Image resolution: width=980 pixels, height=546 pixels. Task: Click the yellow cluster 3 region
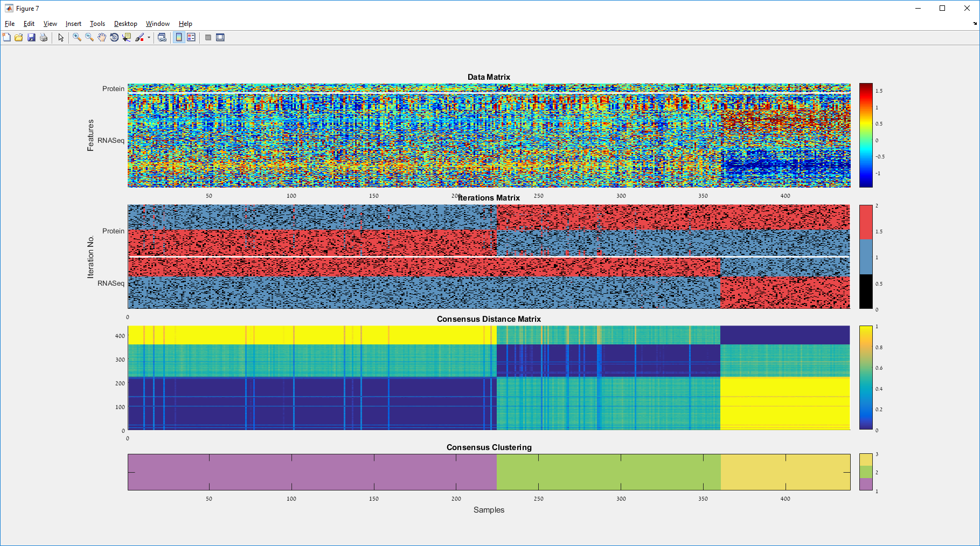coord(786,472)
